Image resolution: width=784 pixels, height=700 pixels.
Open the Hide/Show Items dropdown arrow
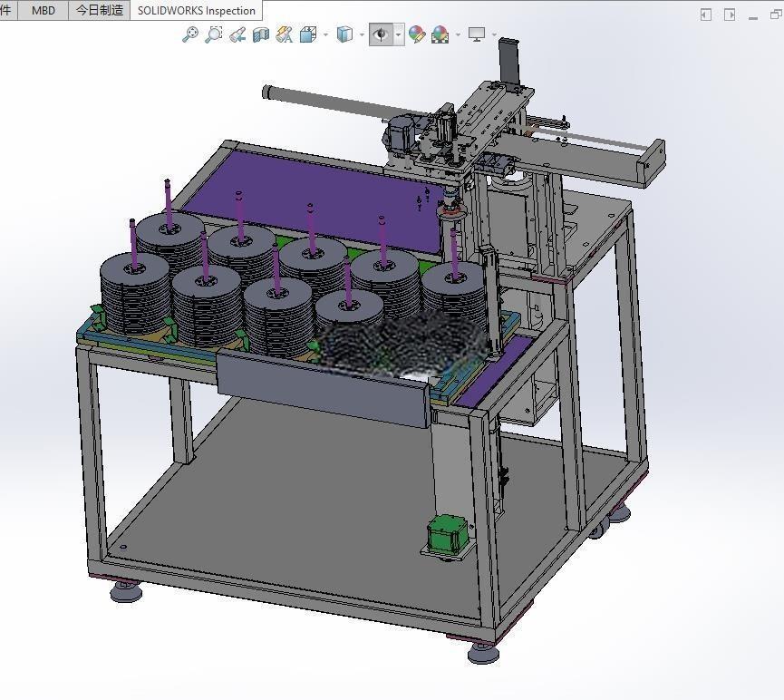[399, 35]
